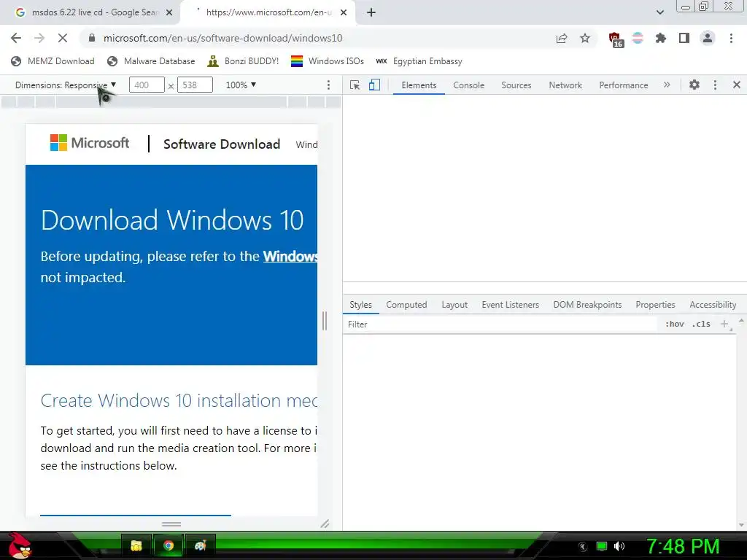Open the paint palette taskbar app
The image size is (747, 560).
point(200,545)
